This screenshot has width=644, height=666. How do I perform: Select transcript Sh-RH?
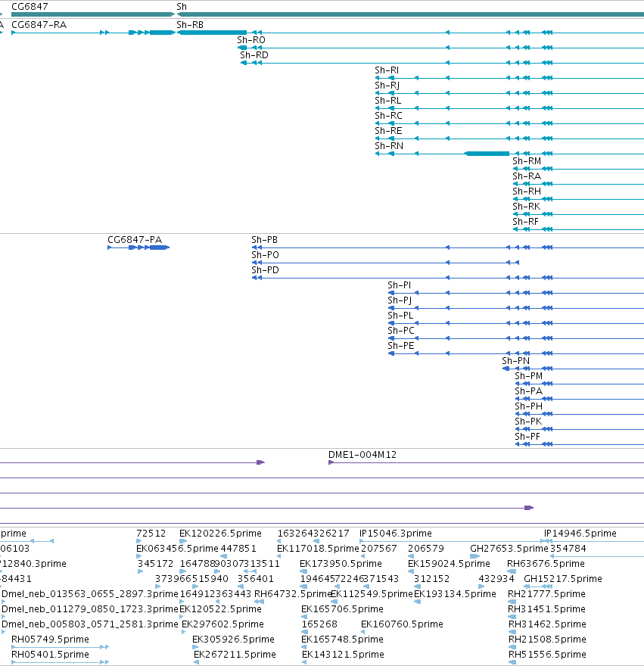point(527,191)
